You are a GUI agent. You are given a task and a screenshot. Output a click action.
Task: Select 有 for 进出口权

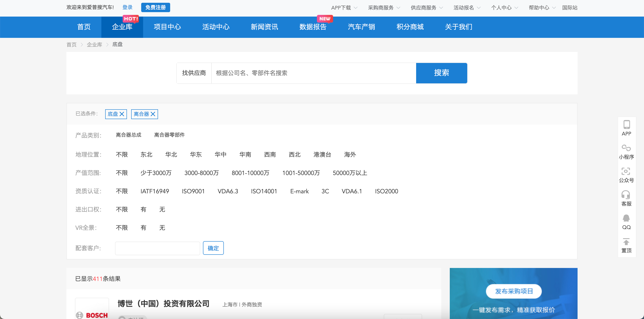coord(143,209)
